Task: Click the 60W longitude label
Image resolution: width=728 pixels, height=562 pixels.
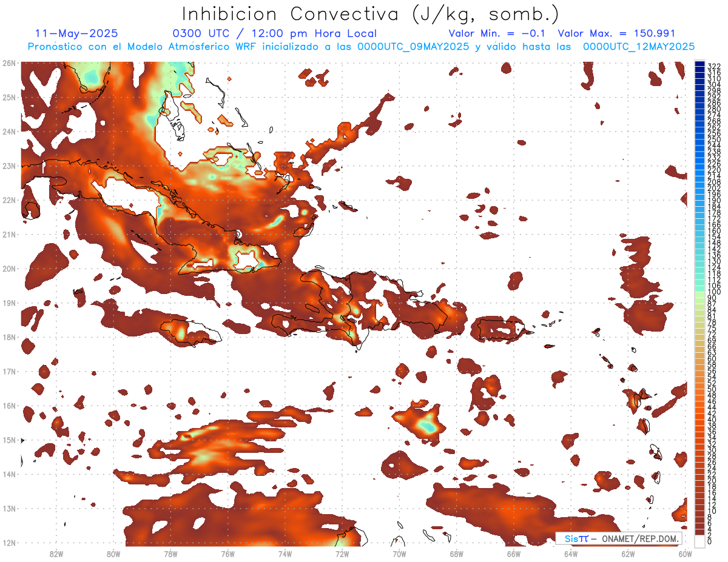Action: (x=685, y=554)
